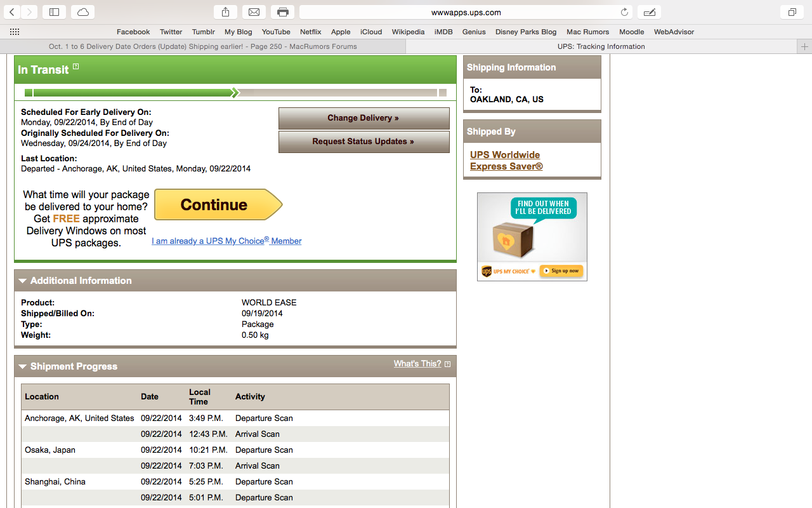Open YouTube bookmark in favorites bar
Viewport: 812px width, 508px height.
[276, 32]
